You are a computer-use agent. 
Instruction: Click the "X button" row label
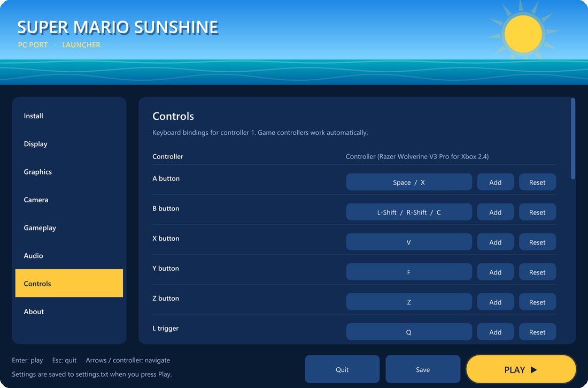pos(165,238)
